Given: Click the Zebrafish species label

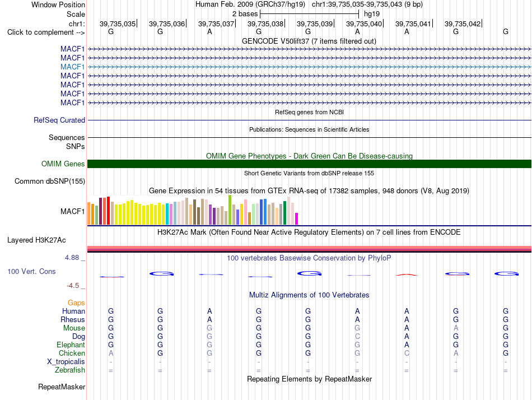Looking at the screenshot, I should pos(70,370).
